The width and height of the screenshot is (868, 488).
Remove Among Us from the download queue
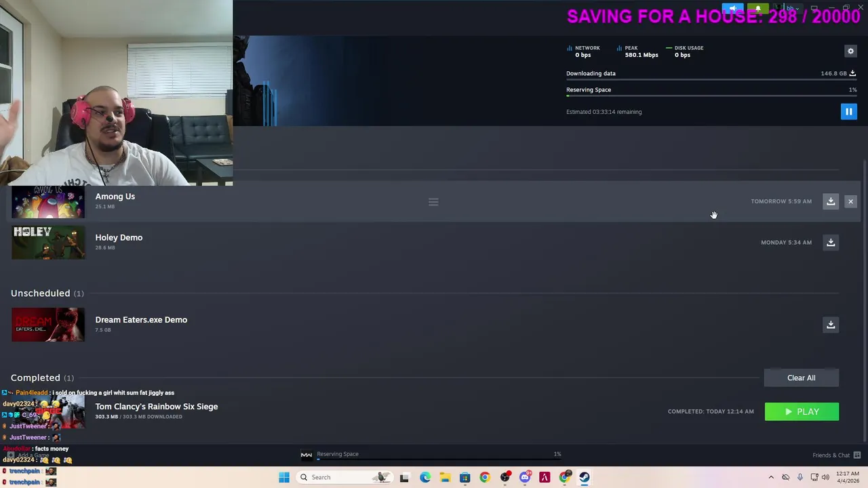(x=850, y=201)
